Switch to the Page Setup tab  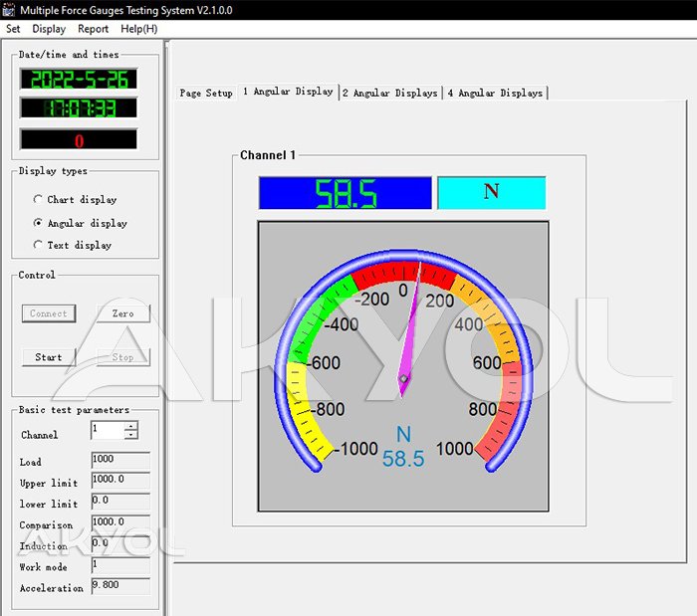[x=206, y=93]
